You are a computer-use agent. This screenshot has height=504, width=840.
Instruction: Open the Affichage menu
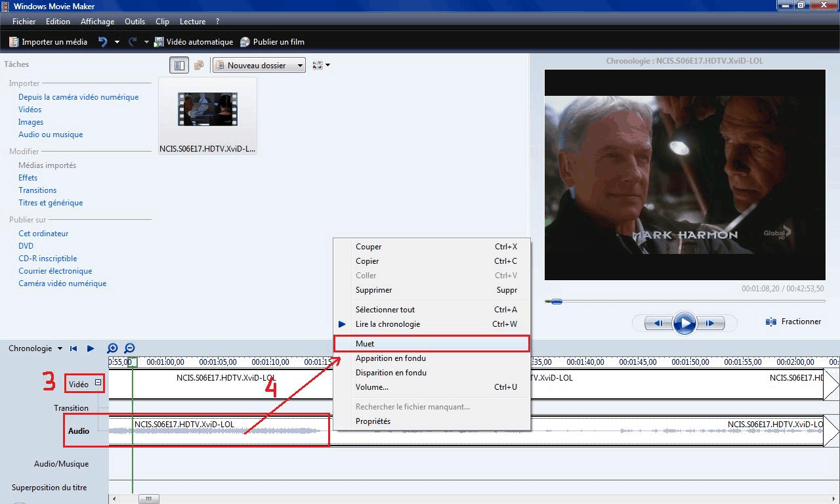(x=97, y=22)
